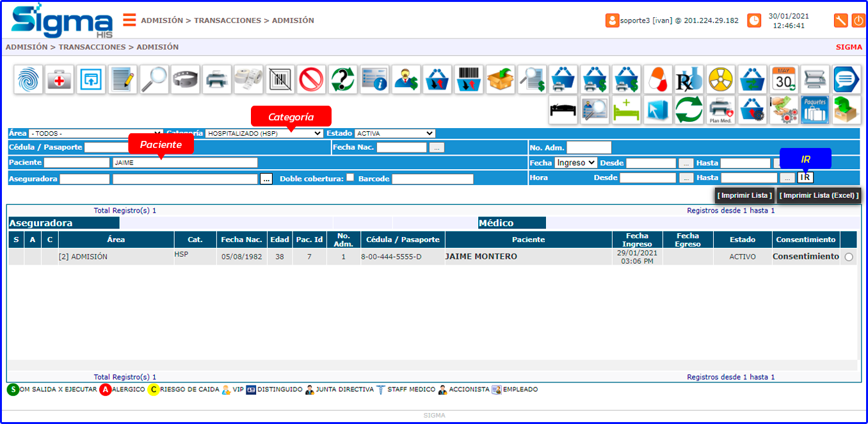The height and width of the screenshot is (424, 868).
Task: Click the Imprimir Lista button
Action: click(744, 195)
